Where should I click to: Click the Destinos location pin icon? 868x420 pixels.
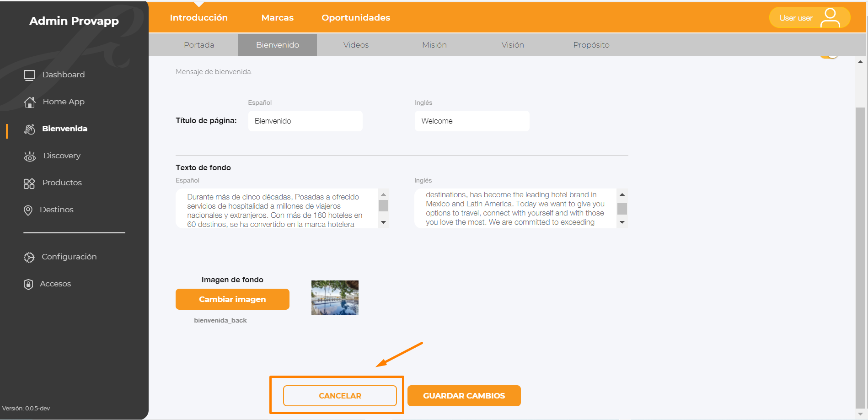(x=28, y=210)
